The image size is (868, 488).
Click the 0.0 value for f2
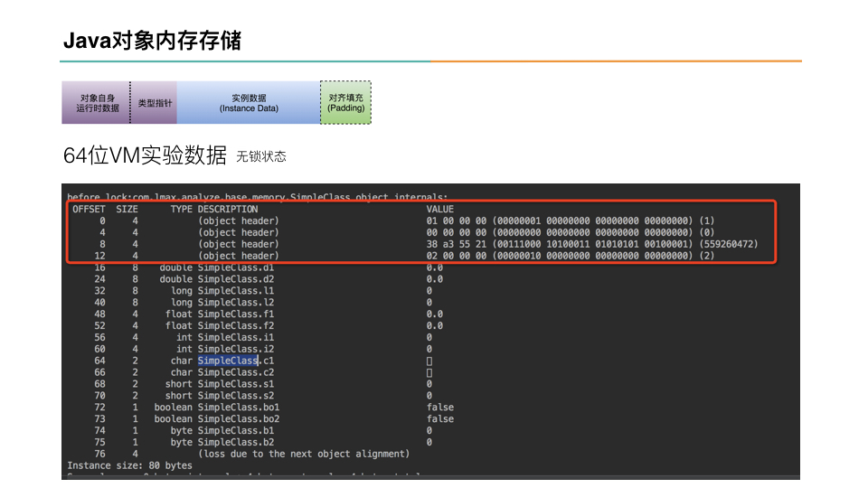pyautogui.click(x=435, y=325)
